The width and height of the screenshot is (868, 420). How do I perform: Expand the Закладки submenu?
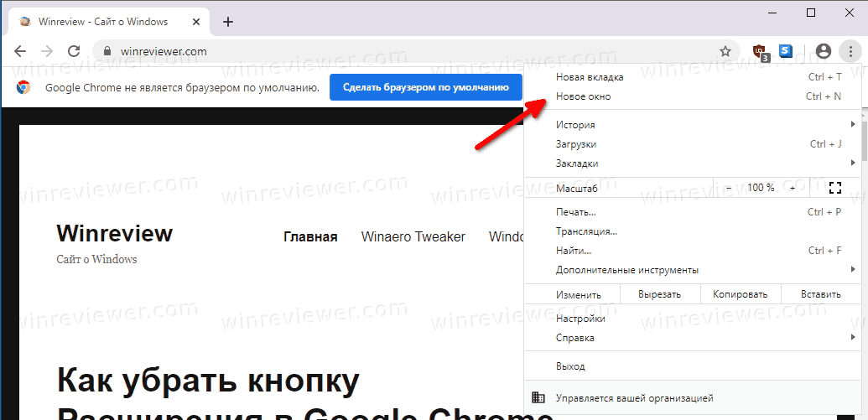[693, 163]
